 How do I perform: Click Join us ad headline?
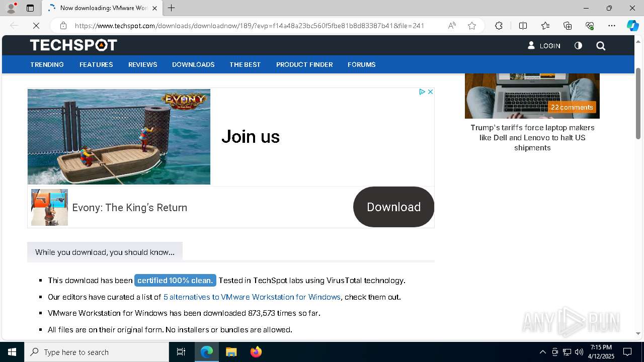[251, 137]
